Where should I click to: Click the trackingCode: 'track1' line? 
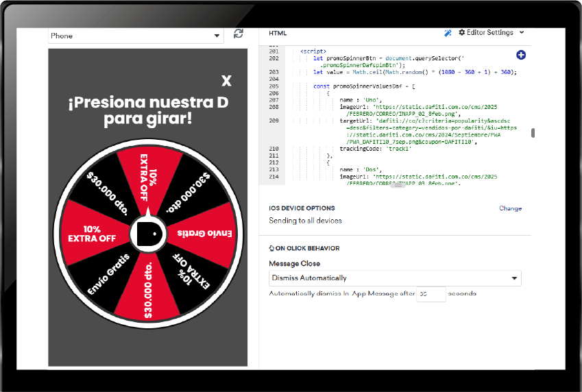point(376,149)
